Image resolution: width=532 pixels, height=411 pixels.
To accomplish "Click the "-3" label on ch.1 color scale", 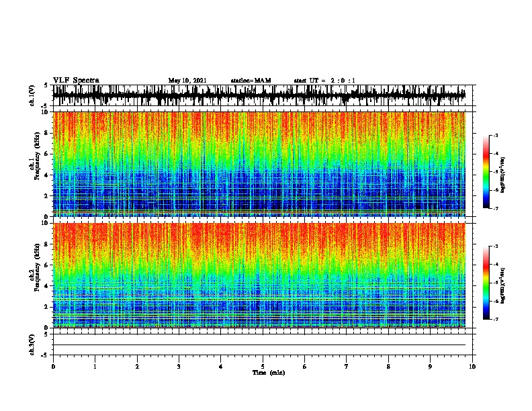I will (x=495, y=136).
